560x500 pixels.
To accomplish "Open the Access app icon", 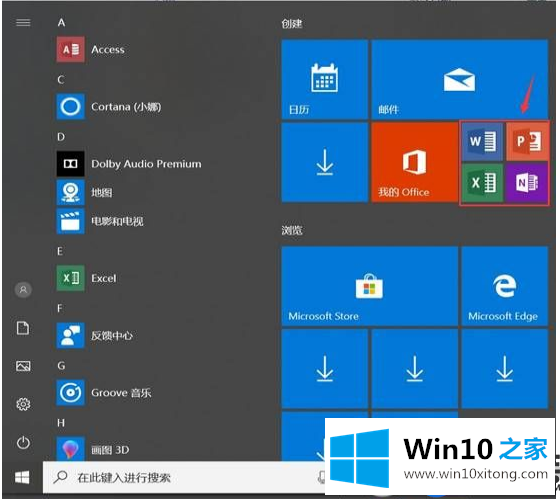I will [70, 49].
